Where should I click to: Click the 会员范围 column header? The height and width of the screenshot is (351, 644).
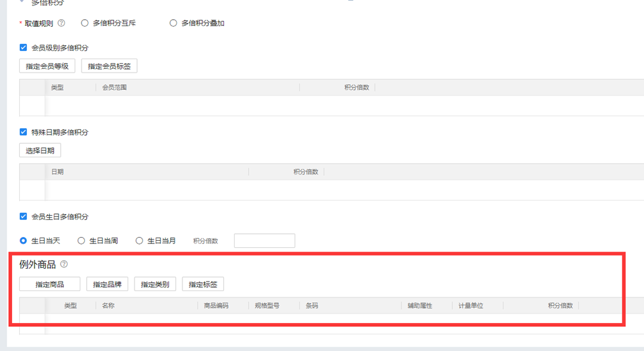(x=115, y=87)
